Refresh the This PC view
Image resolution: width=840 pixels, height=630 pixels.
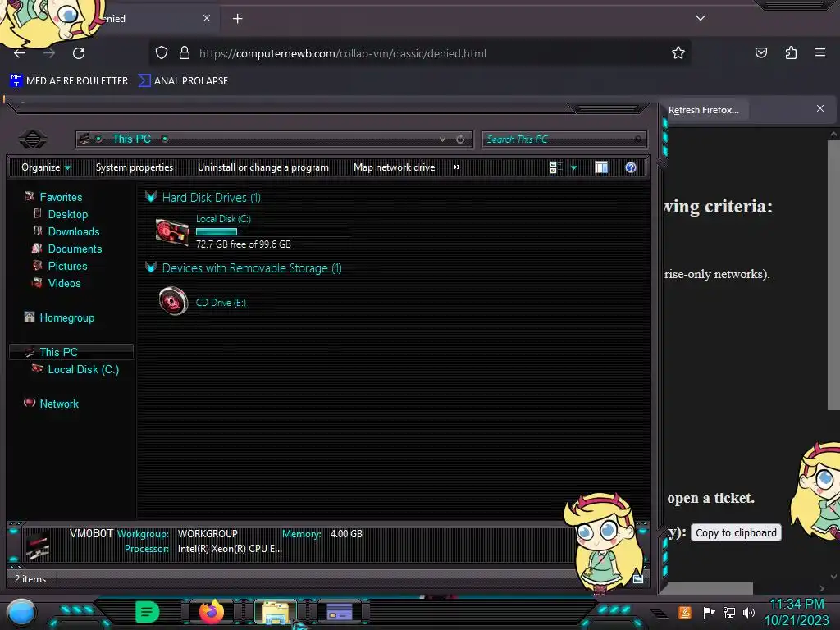pyautogui.click(x=460, y=139)
